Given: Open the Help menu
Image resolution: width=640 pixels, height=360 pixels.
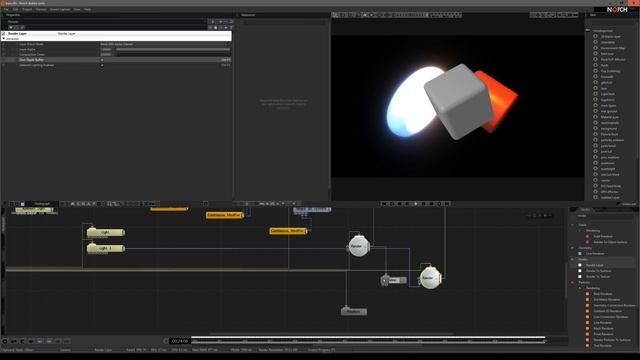Looking at the screenshot, I should 87,9.
